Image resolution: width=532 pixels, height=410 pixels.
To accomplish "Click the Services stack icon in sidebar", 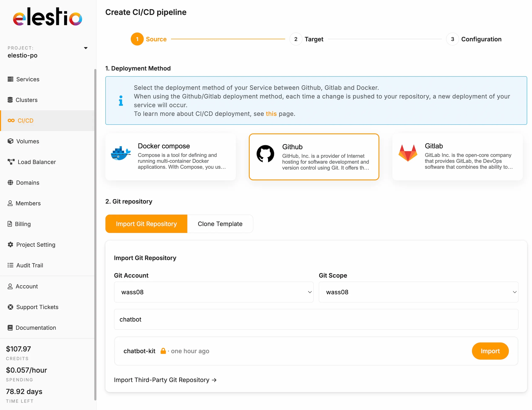I will click(10, 79).
